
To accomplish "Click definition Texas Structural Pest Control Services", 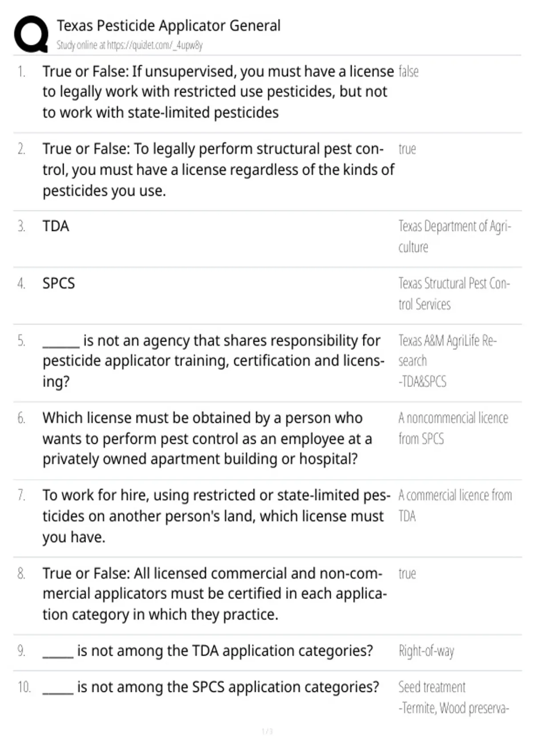I will tap(454, 294).
